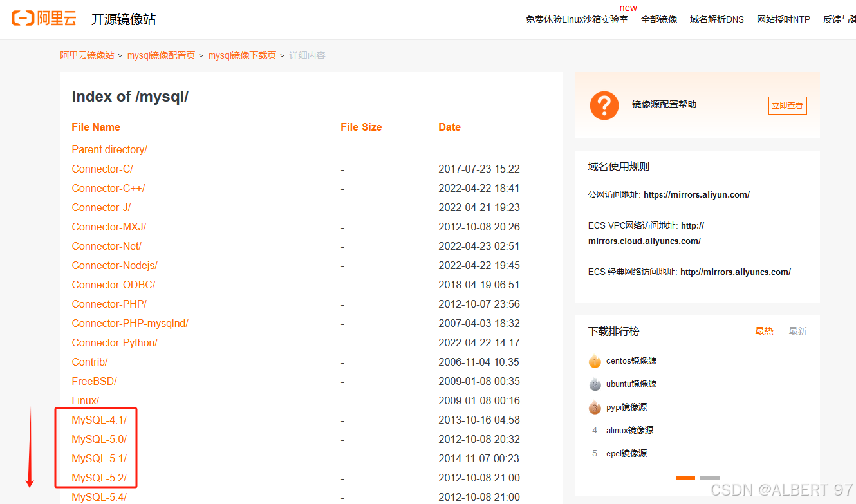
Task: Open the Connector-C++/ folder
Action: (108, 188)
